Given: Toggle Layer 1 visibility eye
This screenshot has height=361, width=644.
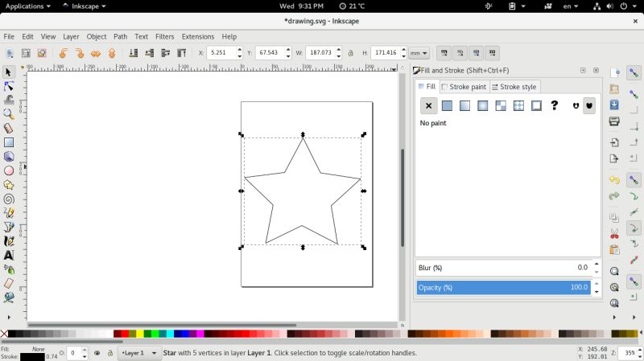Looking at the screenshot, I should coord(97,353).
